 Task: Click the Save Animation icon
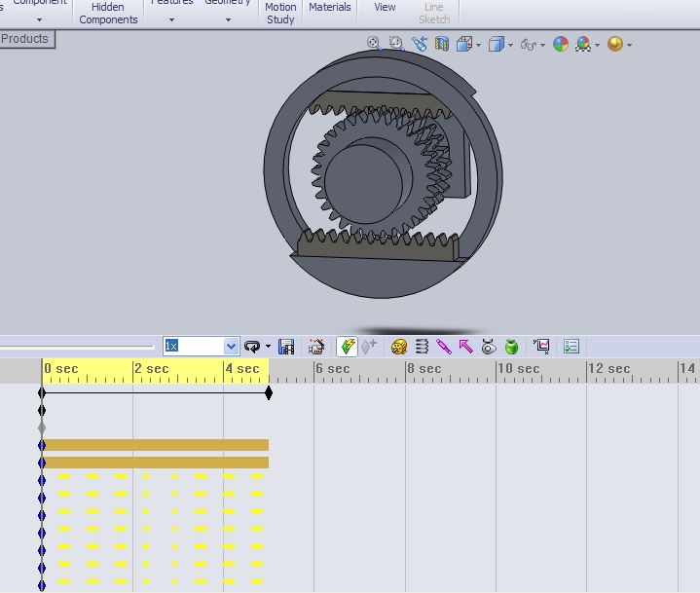pos(286,347)
